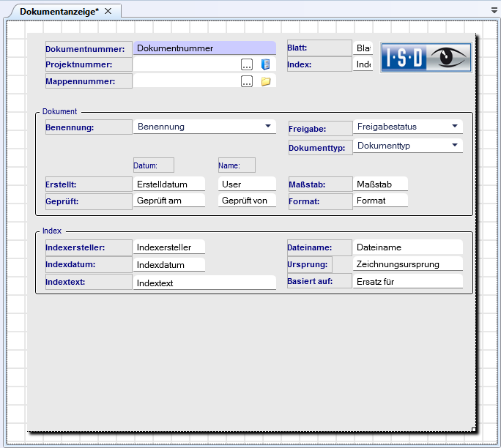This screenshot has width=501, height=448.
Task: Select the Indexersteller: label
Action: 89,247
